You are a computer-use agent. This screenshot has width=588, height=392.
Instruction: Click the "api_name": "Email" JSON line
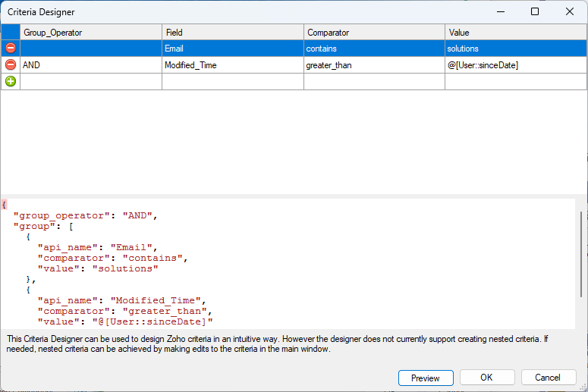(x=98, y=247)
